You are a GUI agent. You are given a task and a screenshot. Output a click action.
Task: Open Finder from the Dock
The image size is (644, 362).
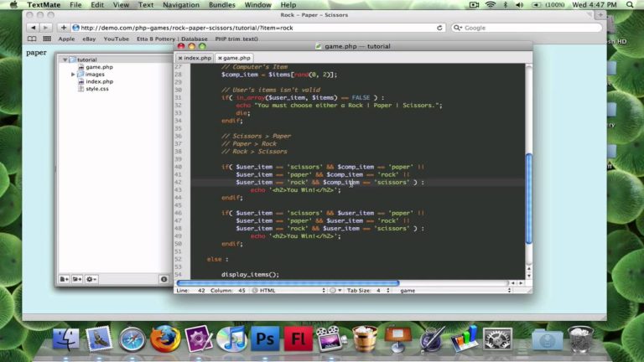[65, 339]
